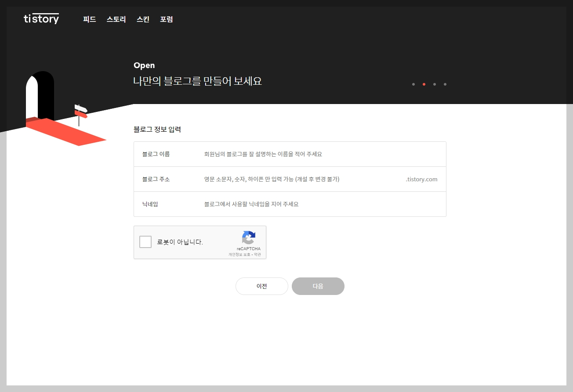Click the .tistory.com suffix text

[x=421, y=179]
